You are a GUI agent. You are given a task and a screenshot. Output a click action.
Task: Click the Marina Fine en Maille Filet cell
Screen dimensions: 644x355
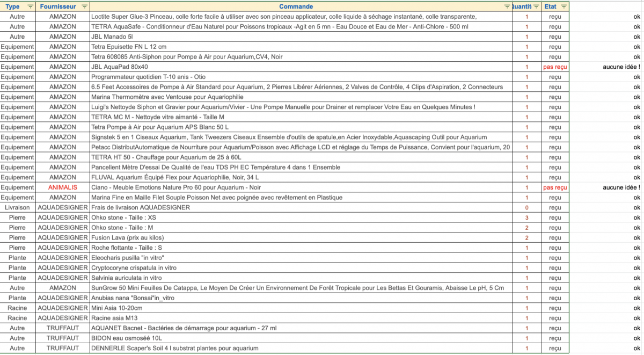(x=301, y=197)
